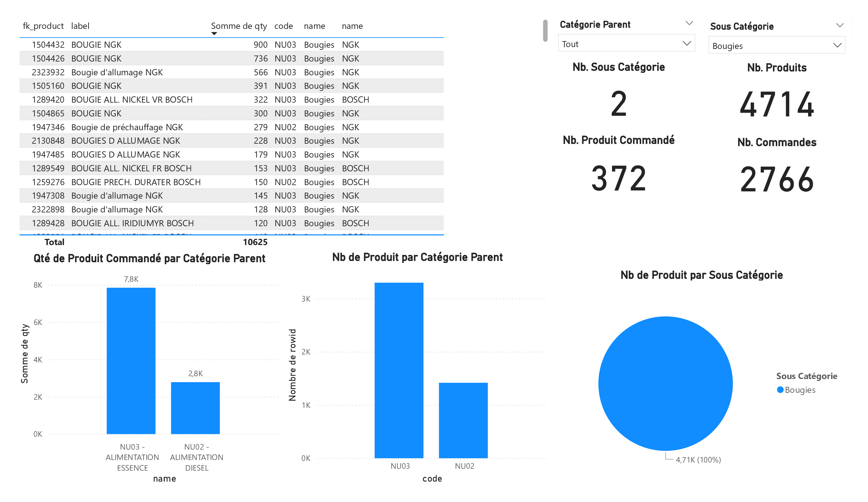The height and width of the screenshot is (502, 868).
Task: Expand Catégorie Parent slicer header chevron
Action: (x=689, y=24)
